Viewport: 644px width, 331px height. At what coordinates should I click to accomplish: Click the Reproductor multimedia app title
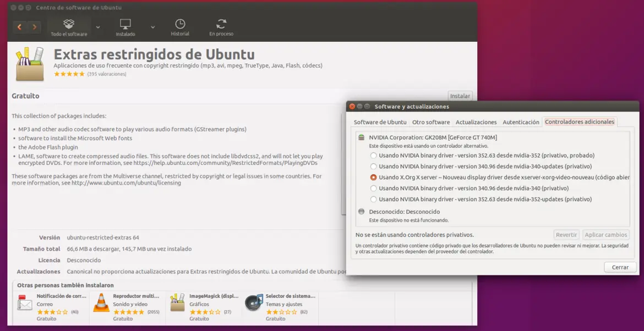coord(136,296)
